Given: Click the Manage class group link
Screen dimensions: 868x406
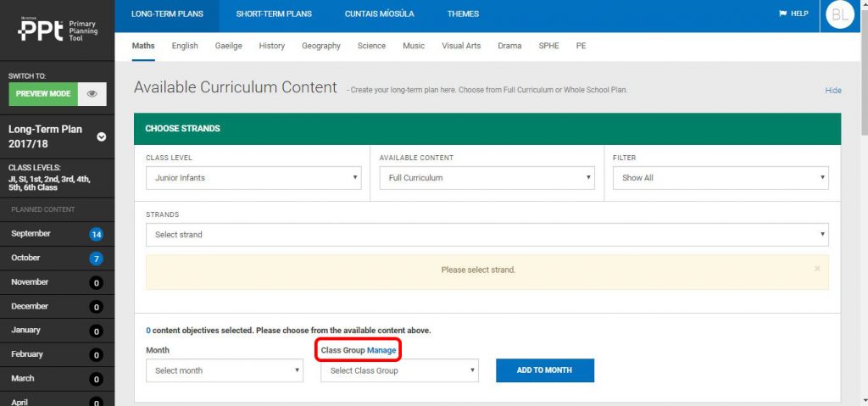Looking at the screenshot, I should click(381, 350).
